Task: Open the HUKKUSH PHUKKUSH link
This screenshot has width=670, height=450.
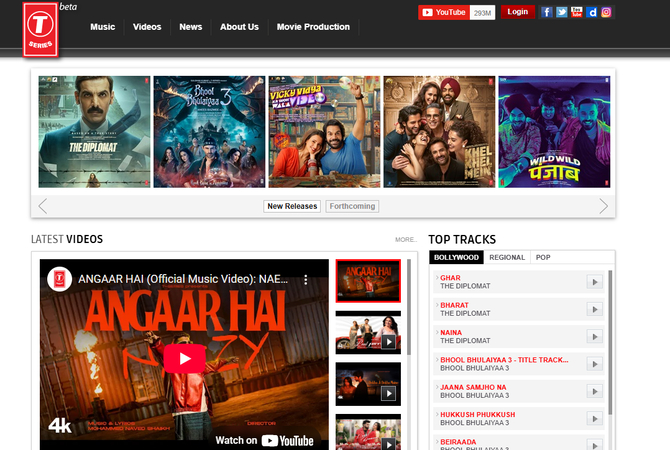Action: 478,415
